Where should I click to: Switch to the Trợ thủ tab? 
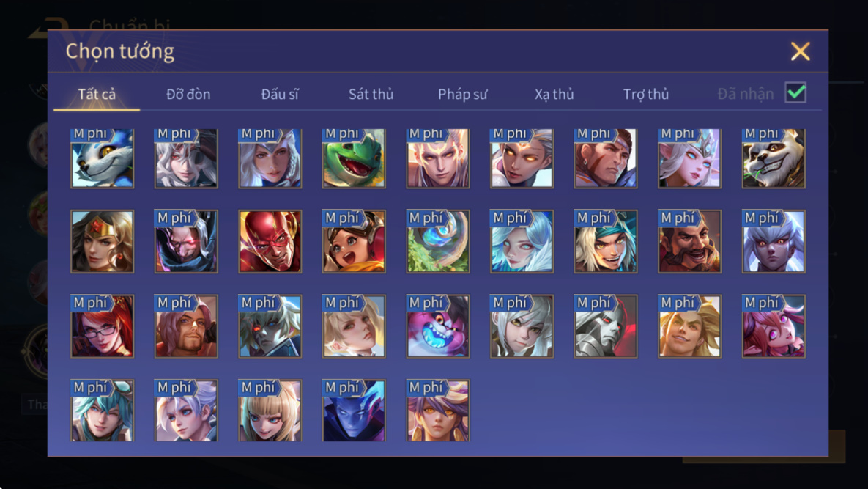pyautogui.click(x=646, y=94)
